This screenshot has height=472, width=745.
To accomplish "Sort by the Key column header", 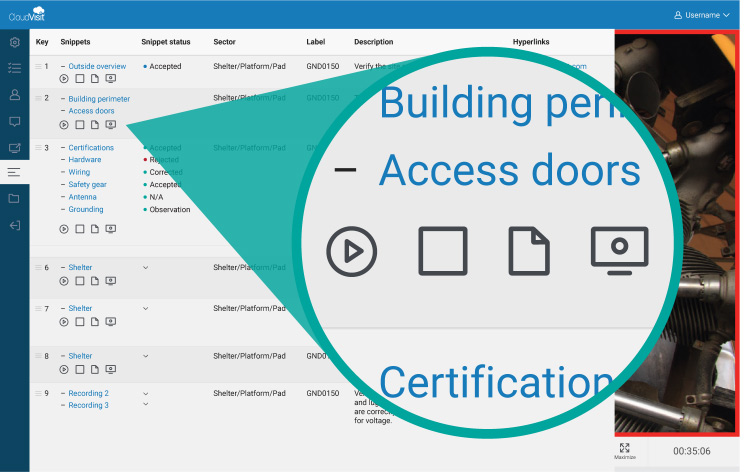I will point(42,42).
